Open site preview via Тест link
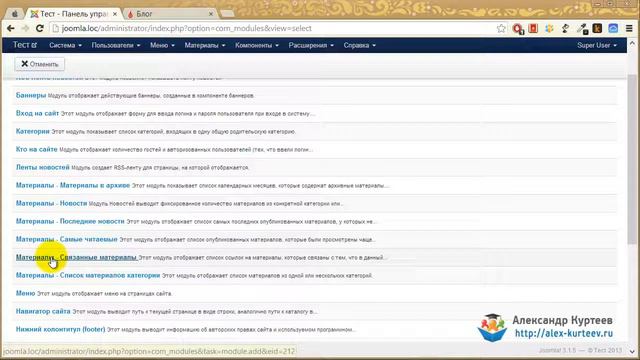640x360 pixels. tap(24, 45)
